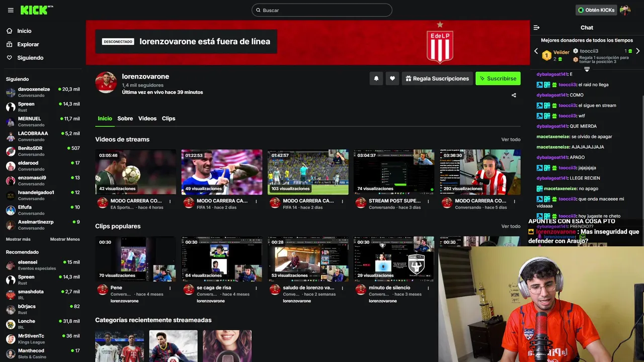This screenshot has height=362, width=644.
Task: Go to next top donors arrow
Action: [638, 51]
